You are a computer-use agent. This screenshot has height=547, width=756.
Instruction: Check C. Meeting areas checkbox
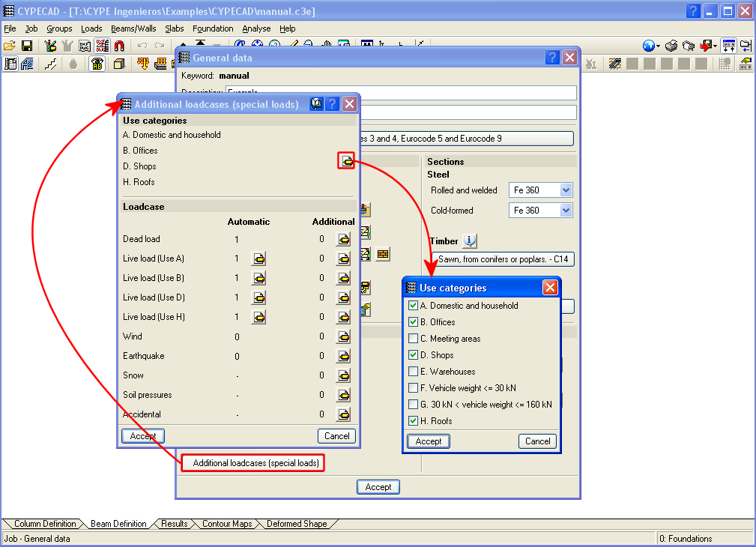tap(413, 338)
